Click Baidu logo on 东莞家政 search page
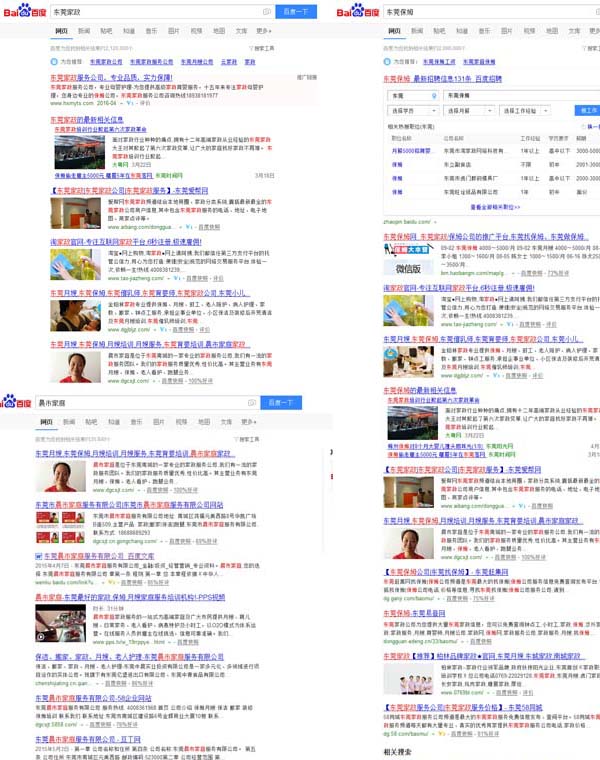Viewport: 600px width, 760px height. click(25, 11)
